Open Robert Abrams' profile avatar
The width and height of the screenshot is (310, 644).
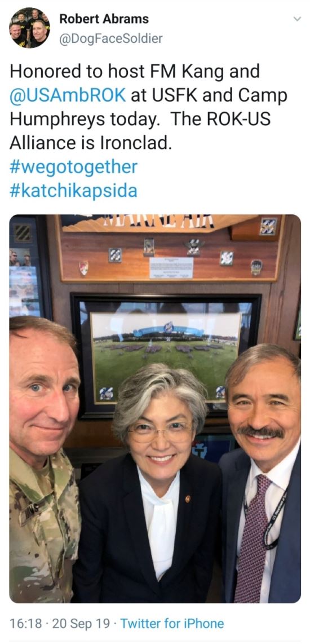point(29,28)
